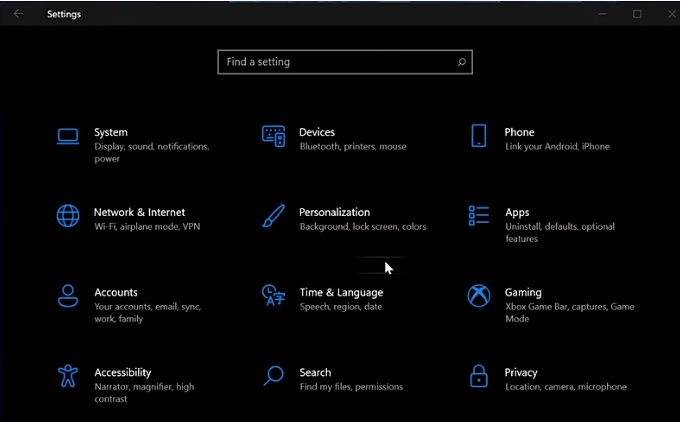This screenshot has height=422, width=680.
Task: Select the Phone icon
Action: (x=478, y=136)
